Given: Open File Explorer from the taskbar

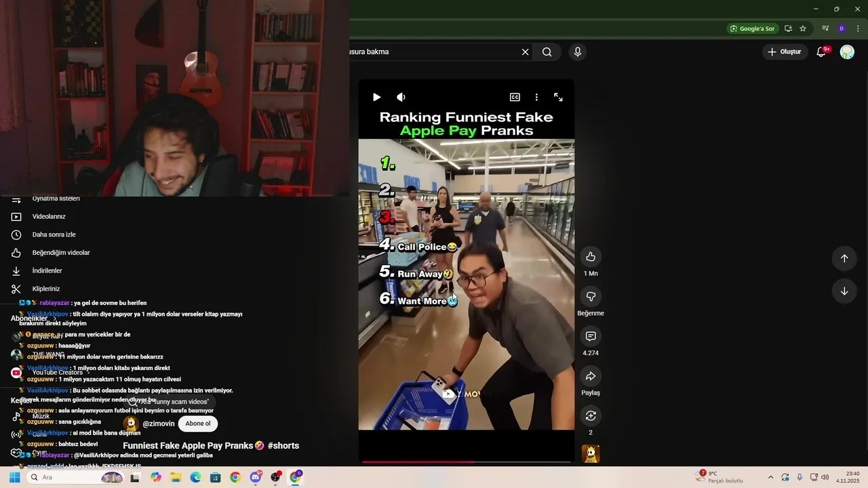Looking at the screenshot, I should pyautogui.click(x=176, y=477).
